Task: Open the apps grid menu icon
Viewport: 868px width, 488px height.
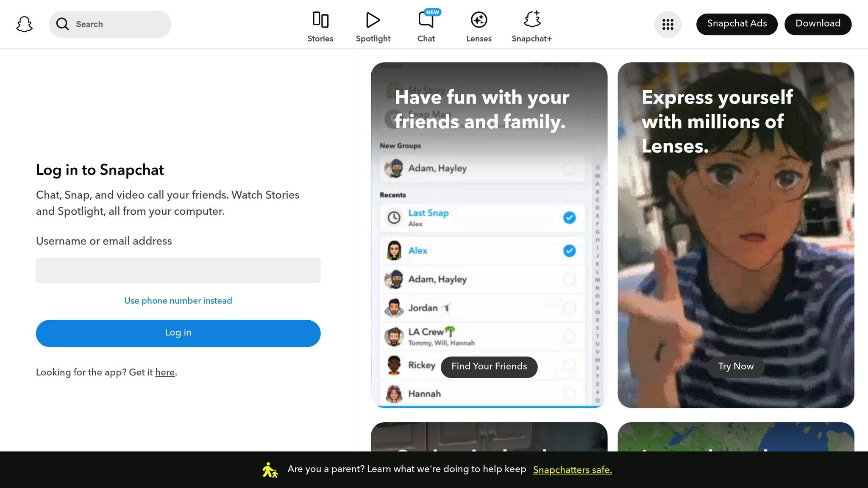Action: (668, 24)
